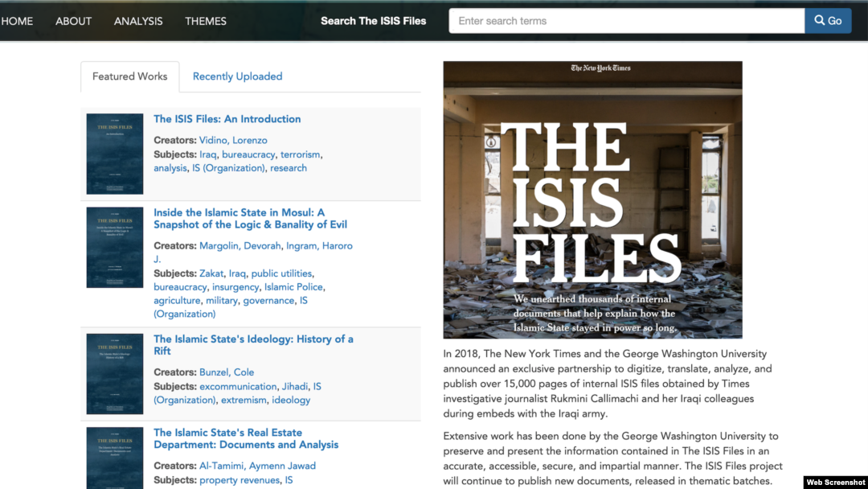Click the governance subject link
This screenshot has height=489, width=868.
click(x=268, y=300)
